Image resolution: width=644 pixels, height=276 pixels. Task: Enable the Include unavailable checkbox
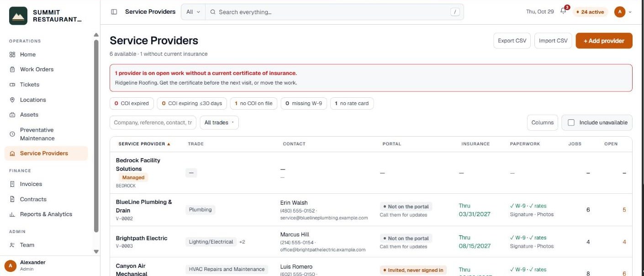click(571, 122)
